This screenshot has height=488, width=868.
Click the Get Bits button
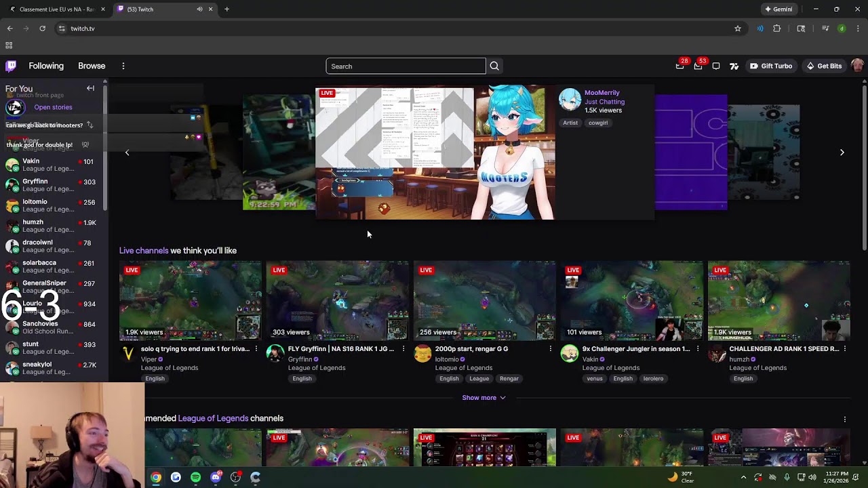[824, 66]
